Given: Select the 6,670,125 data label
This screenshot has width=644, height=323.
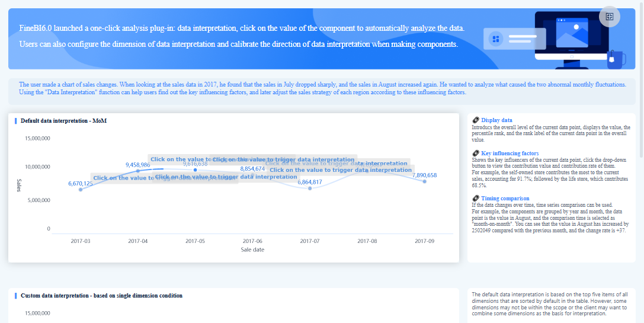Looking at the screenshot, I should click(81, 183).
